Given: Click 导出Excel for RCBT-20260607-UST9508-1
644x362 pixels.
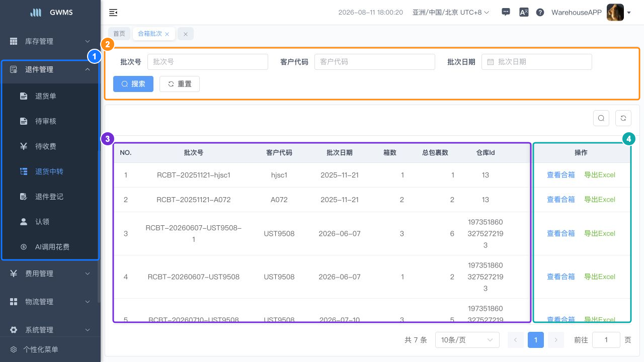Looking at the screenshot, I should point(600,233).
